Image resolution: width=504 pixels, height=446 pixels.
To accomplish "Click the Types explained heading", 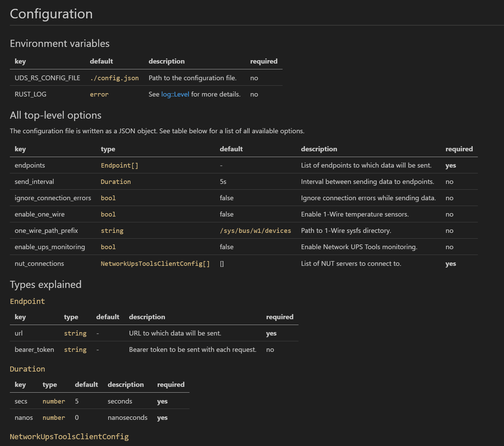I will pos(46,284).
